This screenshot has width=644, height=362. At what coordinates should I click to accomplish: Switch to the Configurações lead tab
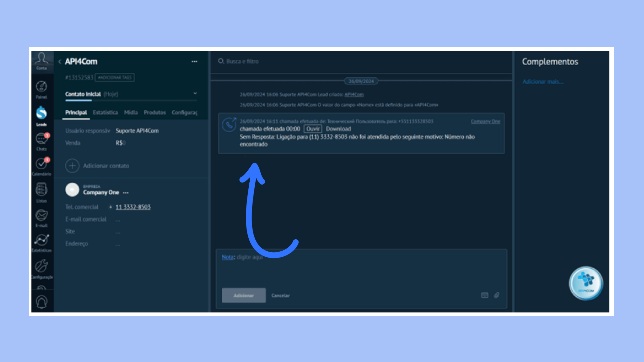[185, 113]
